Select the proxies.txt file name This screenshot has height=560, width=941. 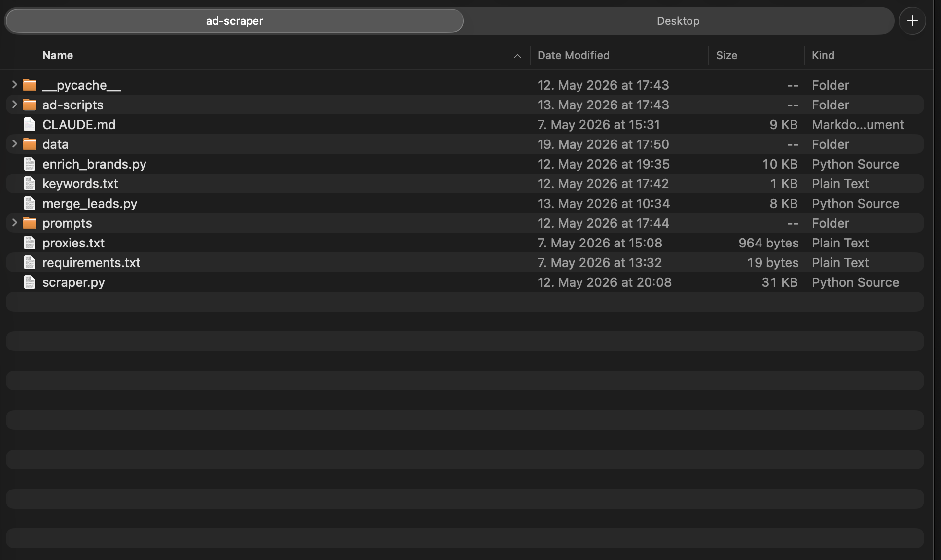click(x=73, y=243)
